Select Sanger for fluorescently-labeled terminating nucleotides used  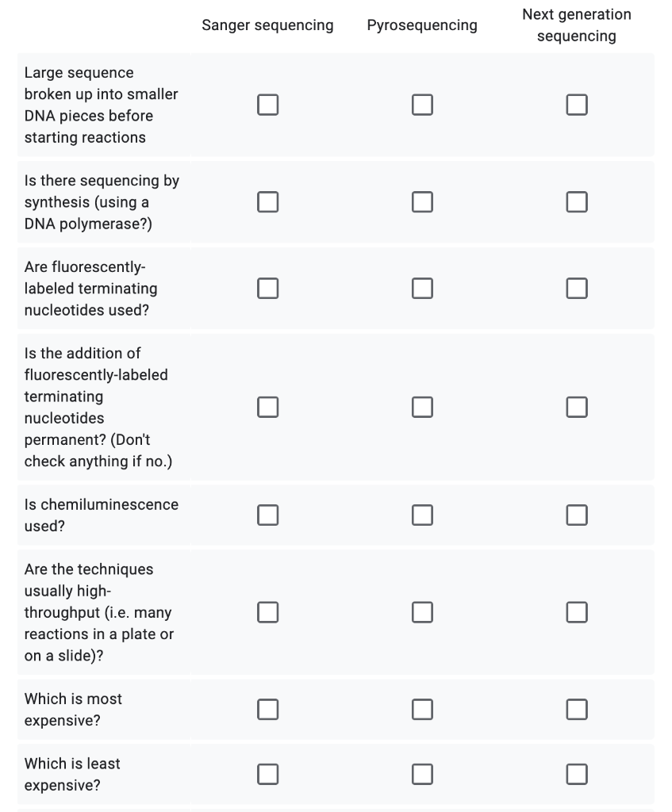(x=268, y=289)
